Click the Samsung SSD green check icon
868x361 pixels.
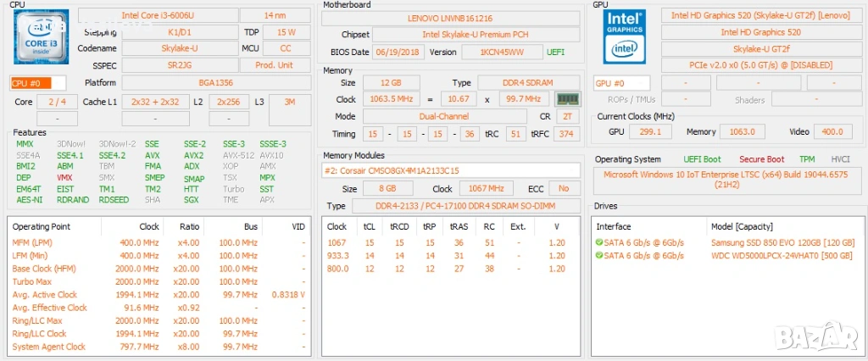pos(600,242)
